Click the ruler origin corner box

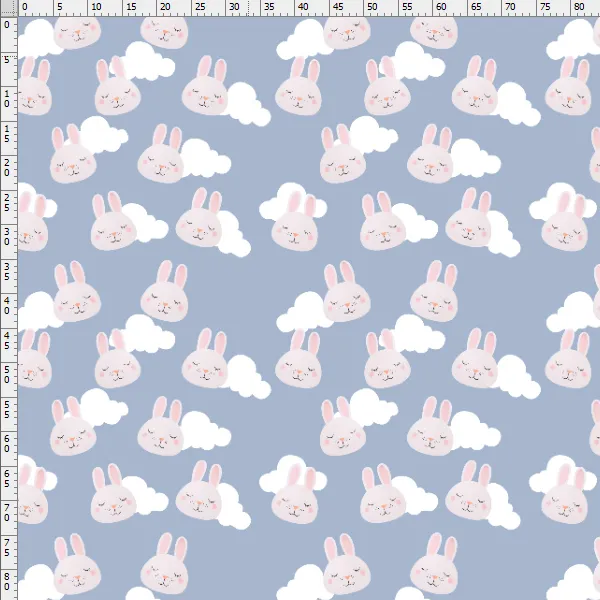tap(8, 8)
